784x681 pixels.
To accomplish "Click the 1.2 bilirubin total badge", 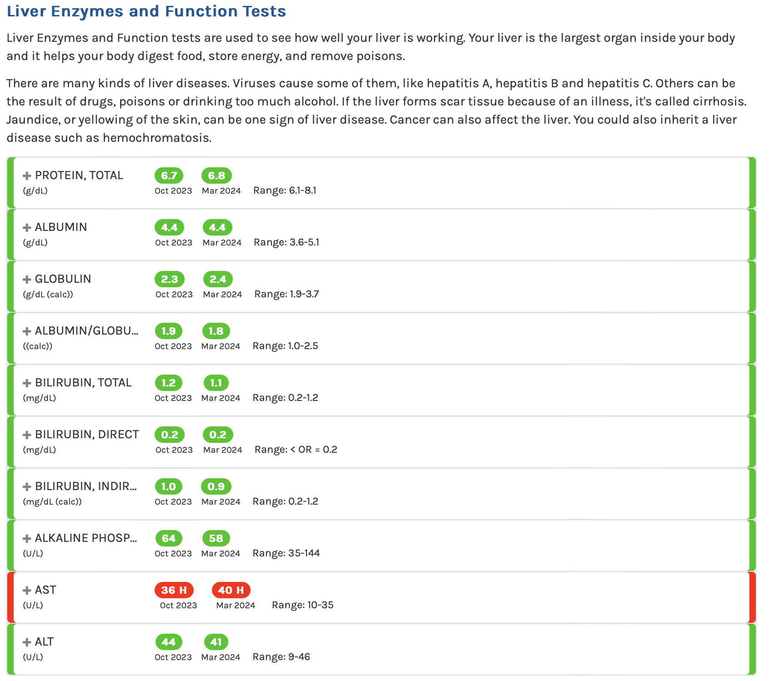I will [169, 383].
